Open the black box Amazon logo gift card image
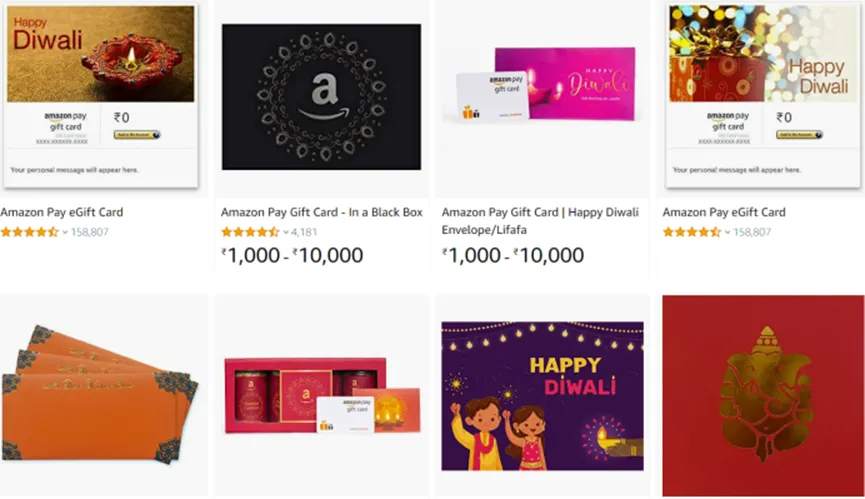Image resolution: width=865 pixels, height=499 pixels. (x=322, y=96)
